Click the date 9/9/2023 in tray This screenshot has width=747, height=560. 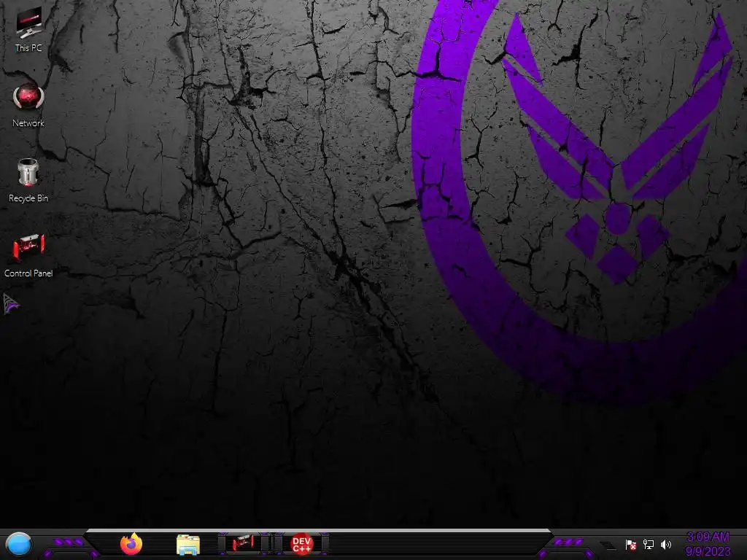(x=708, y=551)
